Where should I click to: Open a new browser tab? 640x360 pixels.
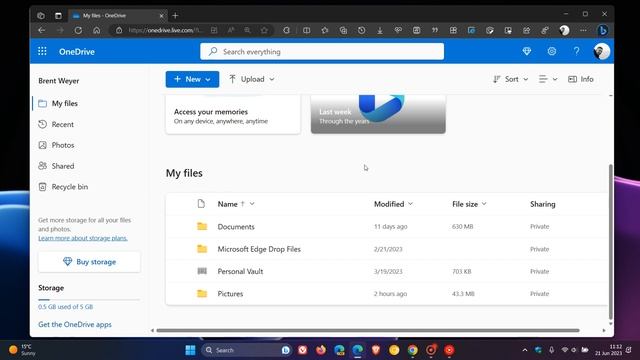pos(175,16)
